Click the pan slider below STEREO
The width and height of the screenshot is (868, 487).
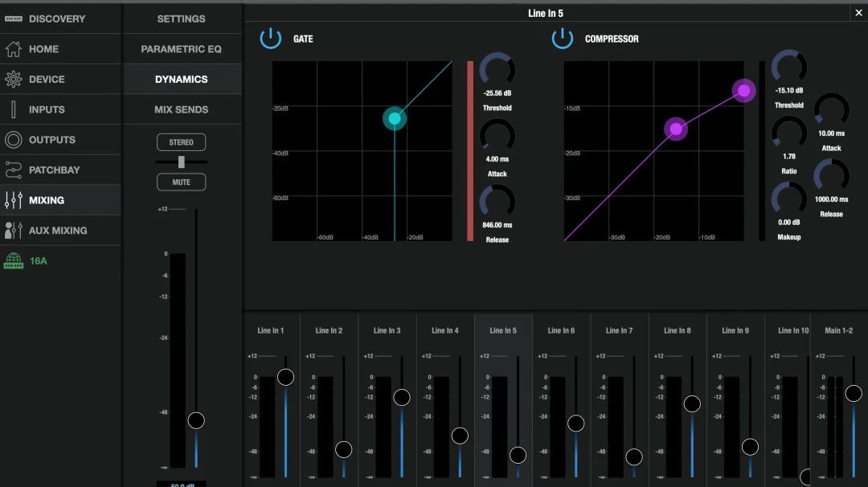(x=181, y=162)
